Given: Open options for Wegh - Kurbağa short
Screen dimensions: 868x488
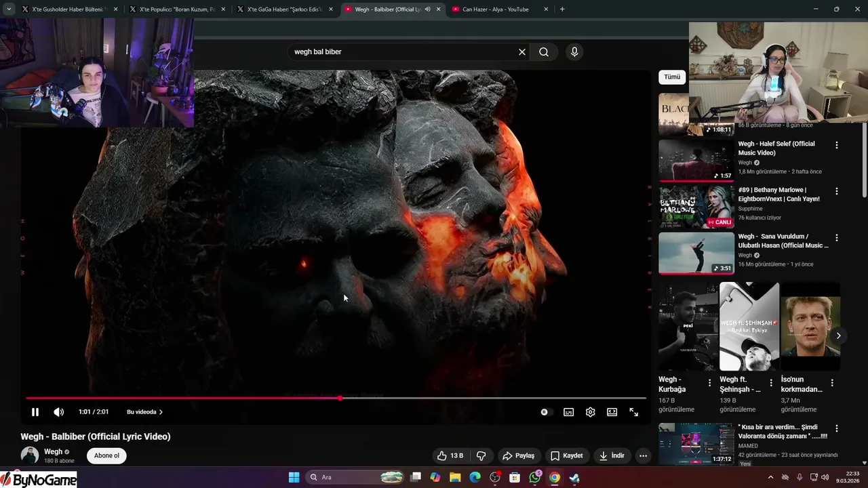Looking at the screenshot, I should click(710, 383).
